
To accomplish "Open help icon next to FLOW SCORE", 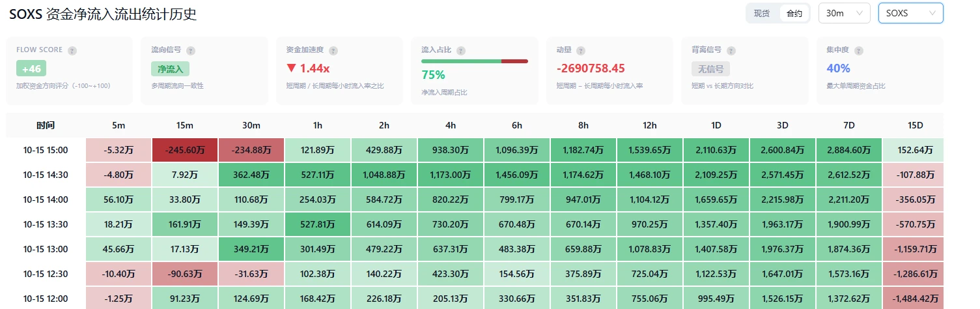I will click(x=72, y=50).
